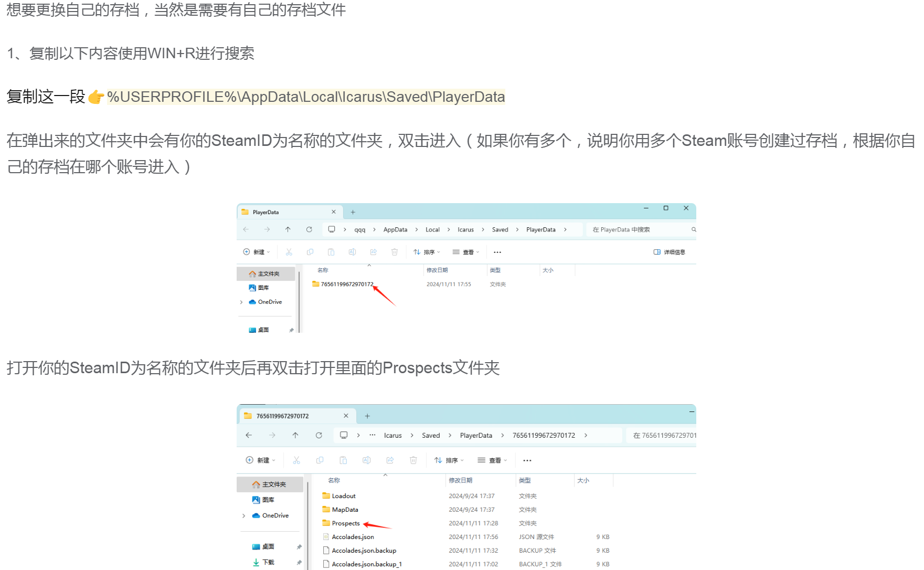Click Back arrow in 76561199672970172 window
Viewport: 924px width, 570px height.
click(249, 435)
